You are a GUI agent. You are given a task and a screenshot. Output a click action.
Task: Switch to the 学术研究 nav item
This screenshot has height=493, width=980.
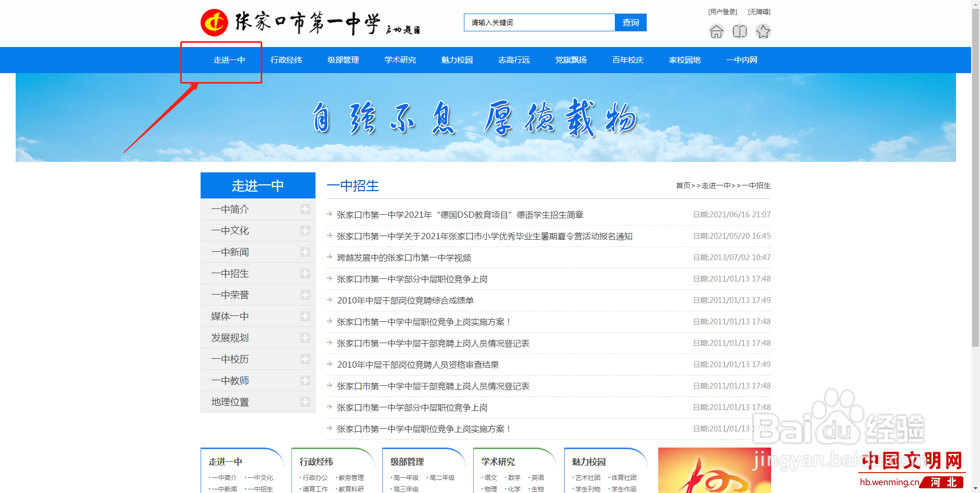pyautogui.click(x=400, y=60)
